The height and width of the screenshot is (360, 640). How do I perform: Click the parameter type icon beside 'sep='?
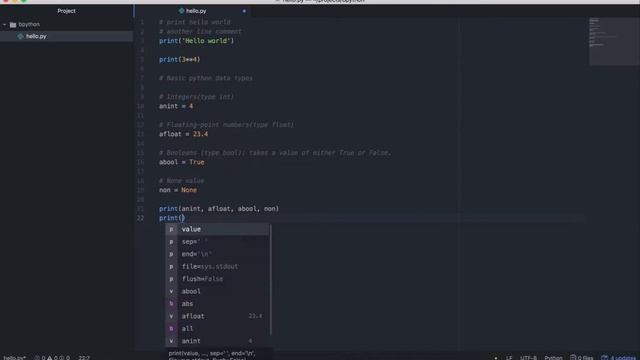pyautogui.click(x=171, y=242)
